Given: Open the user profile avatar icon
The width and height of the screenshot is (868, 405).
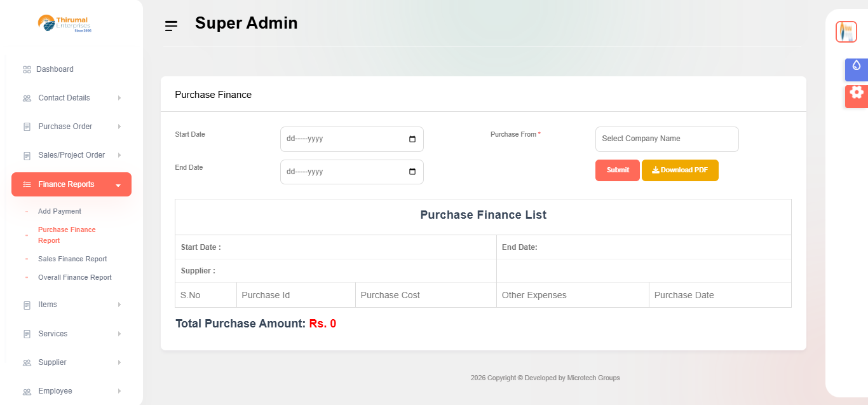Looking at the screenshot, I should pyautogui.click(x=846, y=32).
